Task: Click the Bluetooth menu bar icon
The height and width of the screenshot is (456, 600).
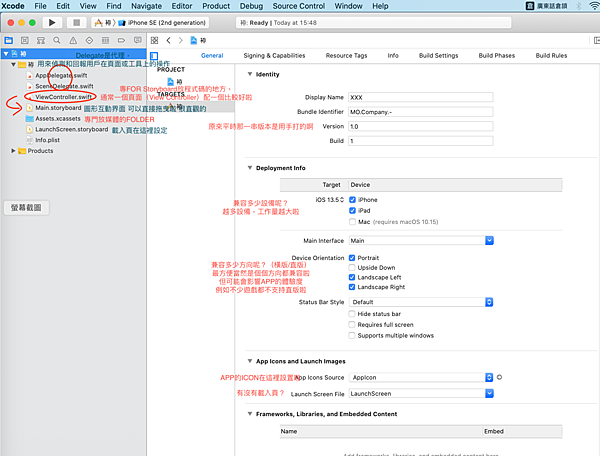Action: click(x=579, y=6)
